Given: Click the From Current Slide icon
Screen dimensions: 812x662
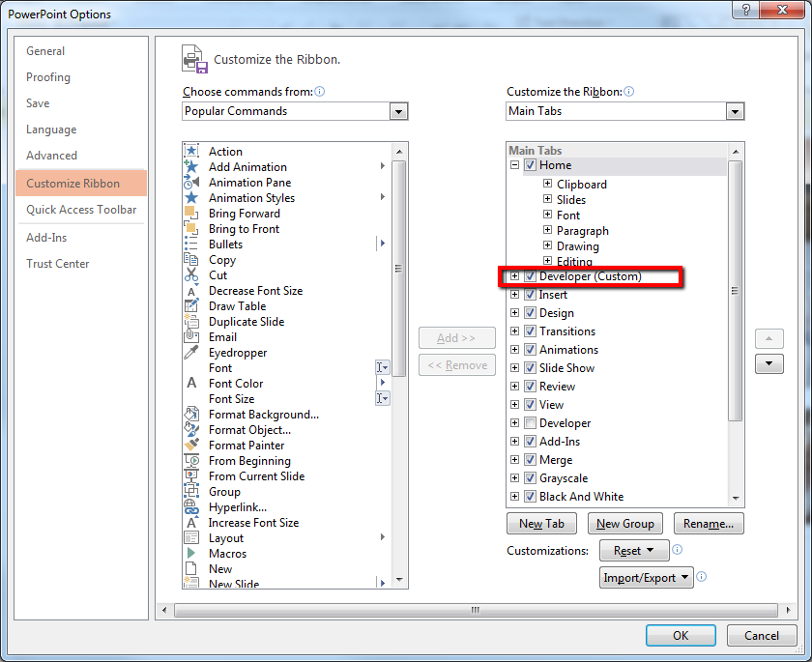Looking at the screenshot, I should click(191, 476).
